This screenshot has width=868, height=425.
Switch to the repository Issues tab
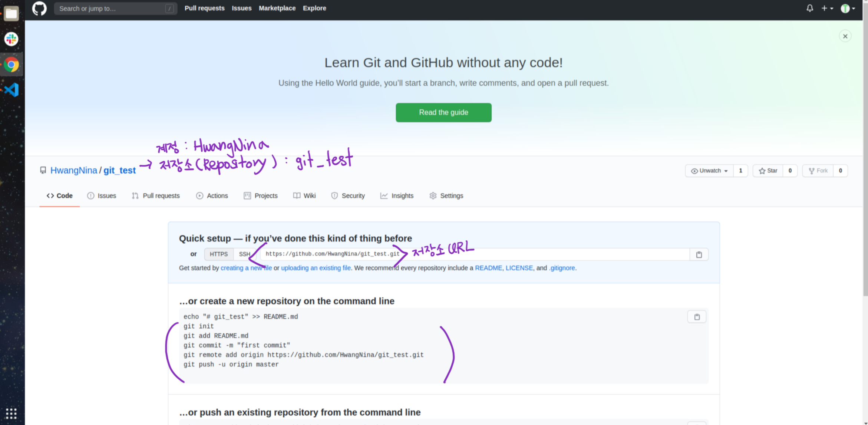[102, 196]
